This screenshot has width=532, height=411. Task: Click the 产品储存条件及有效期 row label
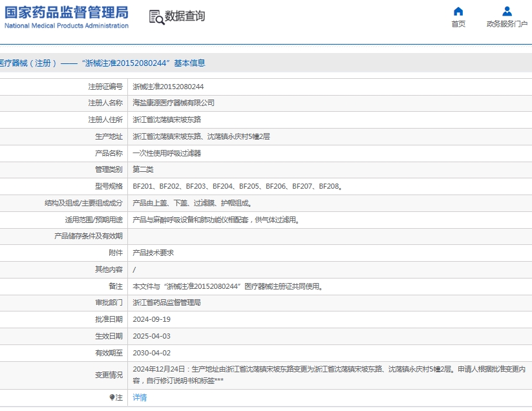click(88, 237)
